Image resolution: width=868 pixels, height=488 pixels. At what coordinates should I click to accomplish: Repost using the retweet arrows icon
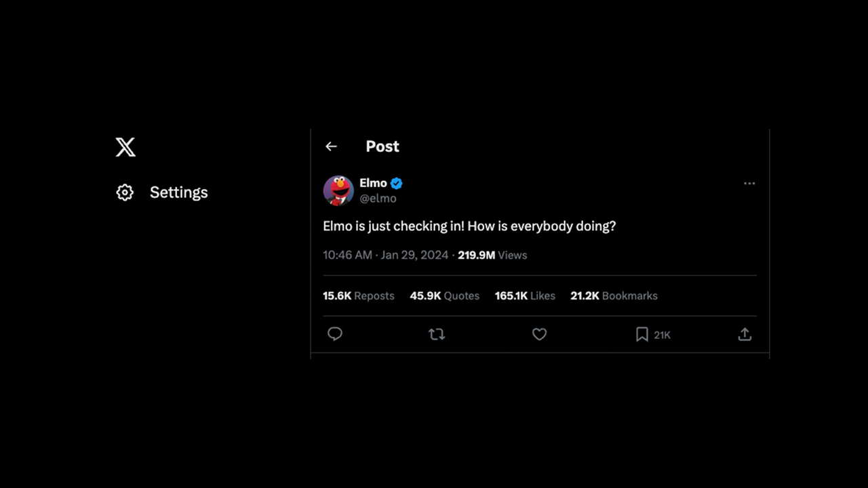click(437, 334)
